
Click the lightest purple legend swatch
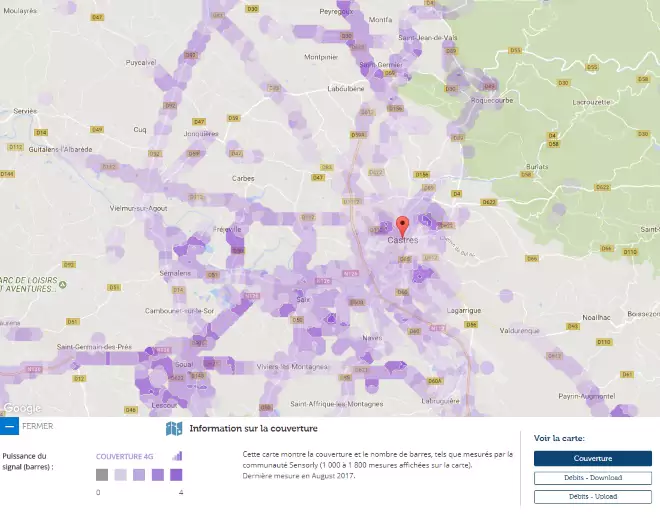point(120,475)
